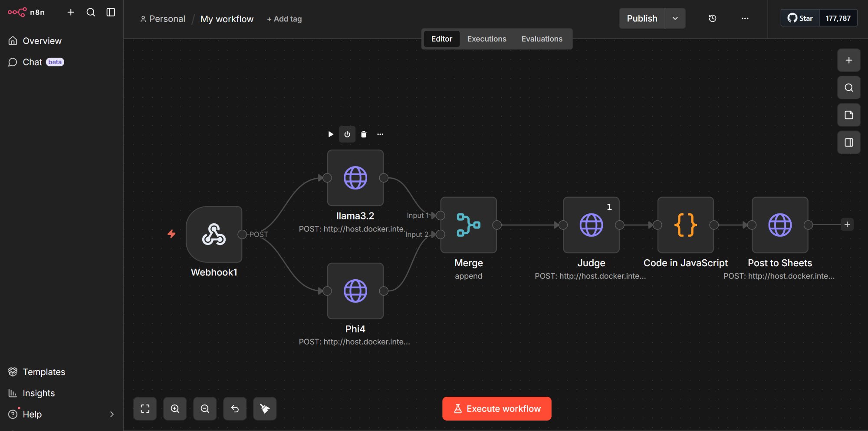
Task: Switch to Evaluations tab
Action: pos(542,39)
